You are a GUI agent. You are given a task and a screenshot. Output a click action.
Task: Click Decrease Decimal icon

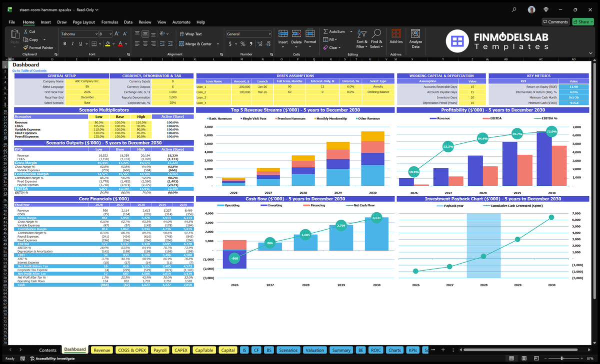(x=268, y=44)
